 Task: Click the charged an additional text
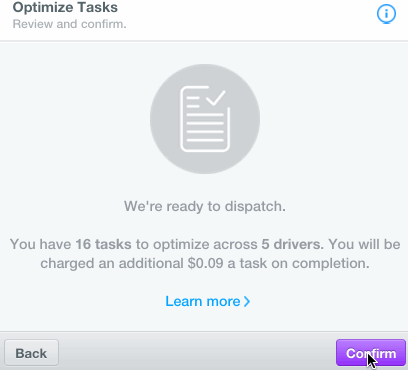112,263
